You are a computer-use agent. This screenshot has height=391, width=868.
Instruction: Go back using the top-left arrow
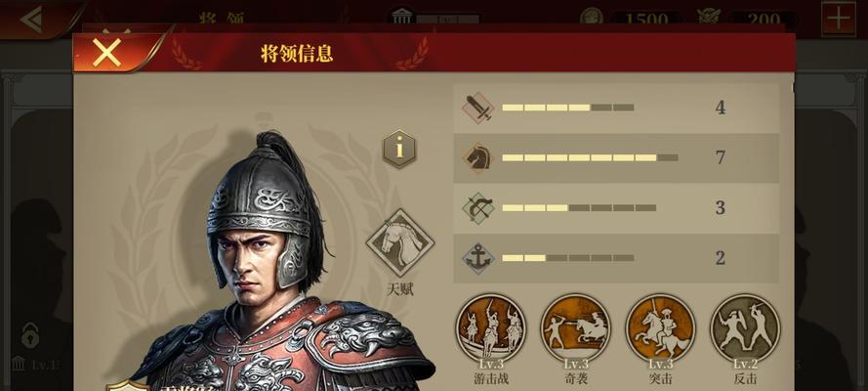[32, 20]
